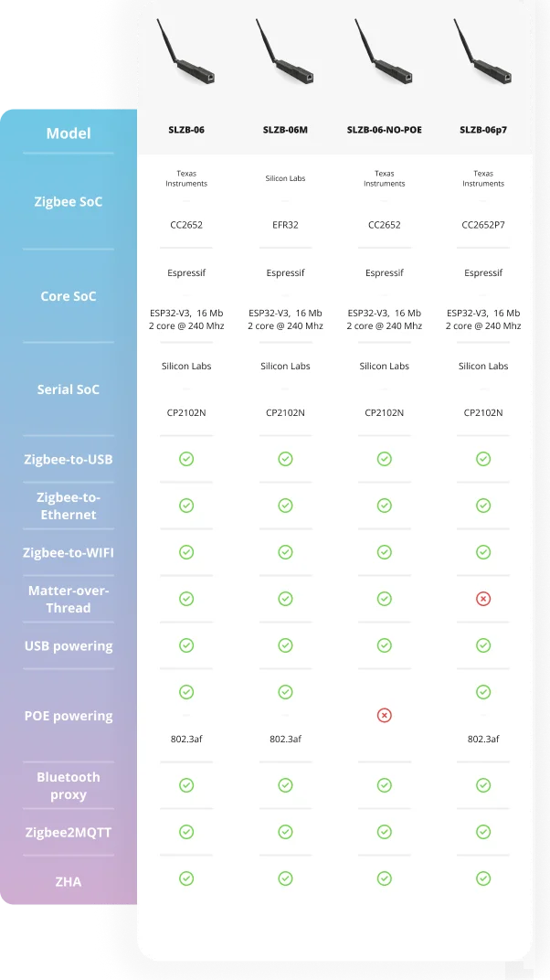
Task: Click SLZB-06p7 ZHA checkmark
Action: coord(483,879)
